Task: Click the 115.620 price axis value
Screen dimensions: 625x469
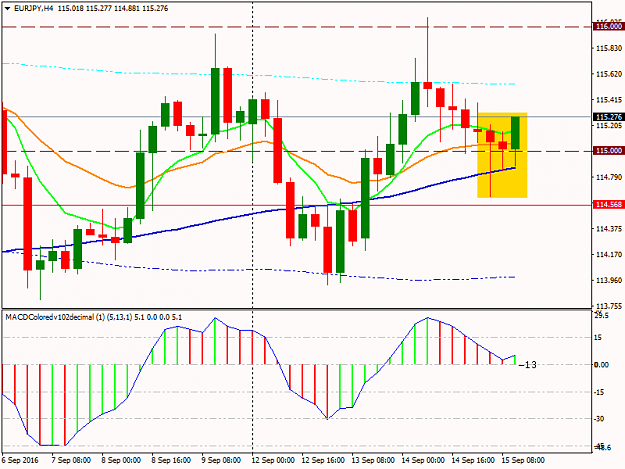Action: 609,74
